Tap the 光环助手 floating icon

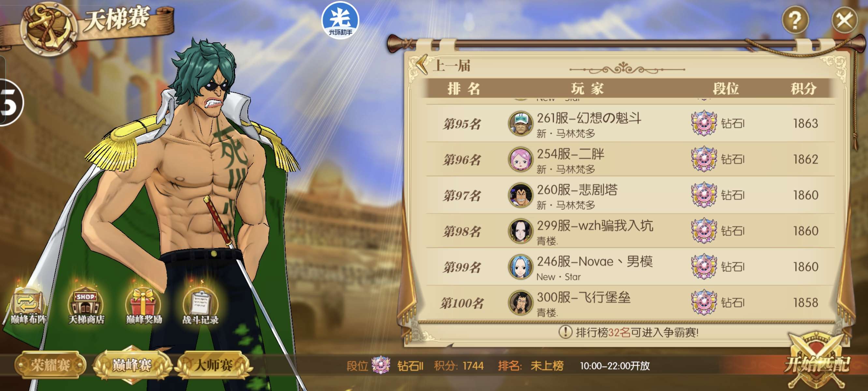[x=340, y=21]
